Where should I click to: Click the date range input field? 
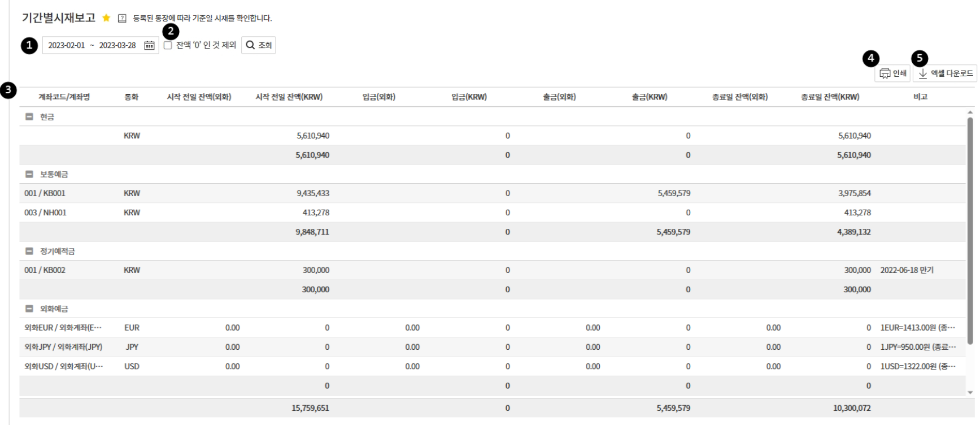click(x=92, y=45)
